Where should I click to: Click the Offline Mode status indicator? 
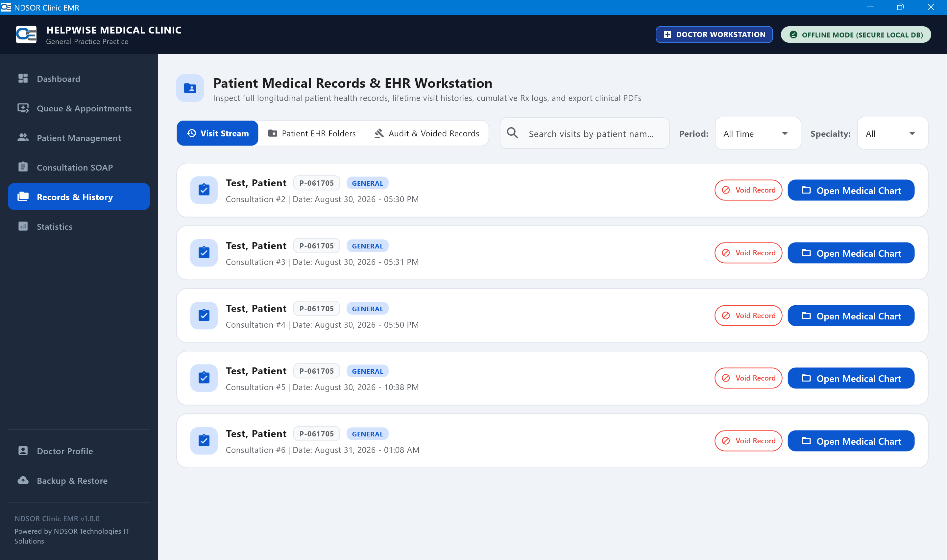(856, 35)
